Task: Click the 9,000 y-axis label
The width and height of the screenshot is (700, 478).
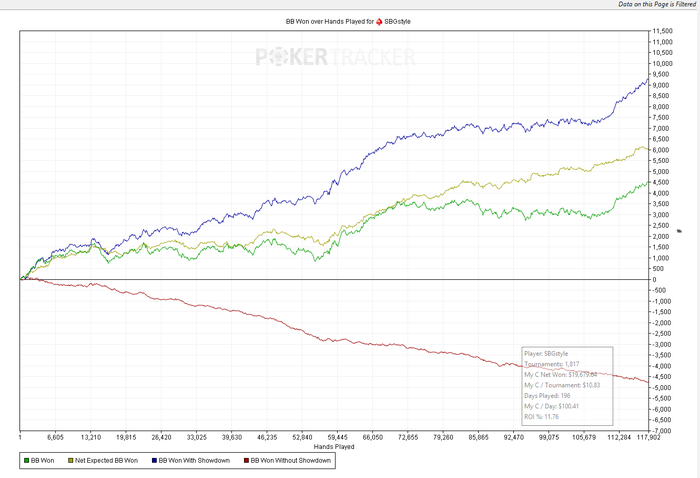Action: click(x=661, y=85)
